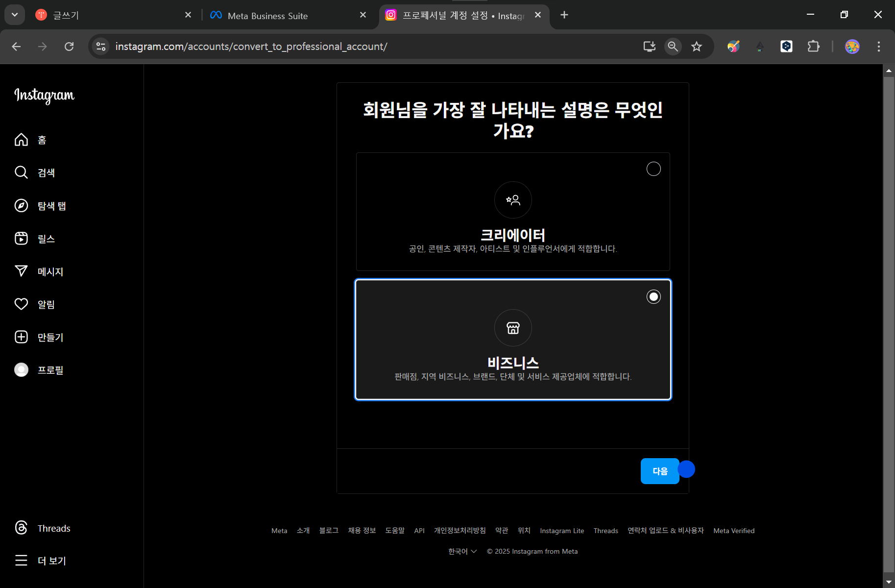Open the 도움말 footer link
895x588 pixels.
tap(395, 531)
